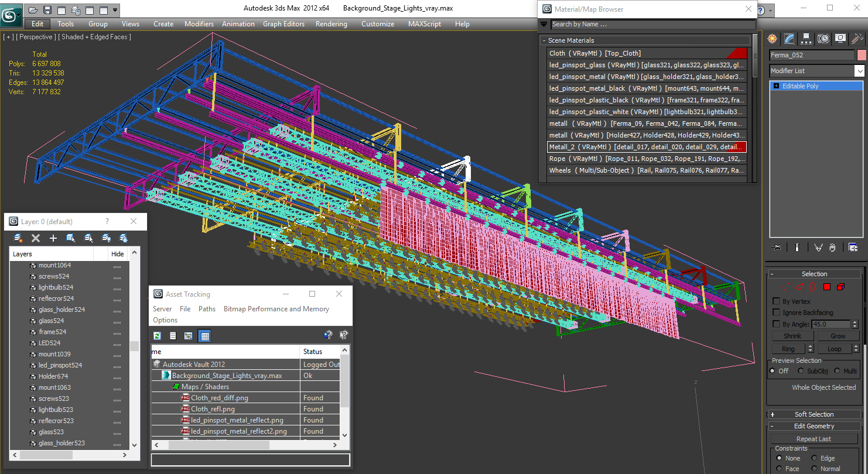Image resolution: width=868 pixels, height=474 pixels.
Task: Click the Shrink selection button
Action: pos(792,336)
